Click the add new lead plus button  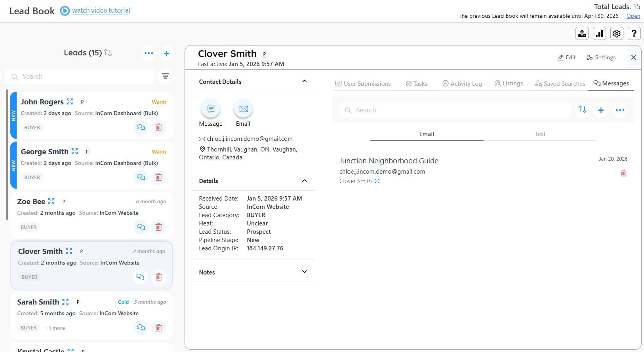click(166, 53)
